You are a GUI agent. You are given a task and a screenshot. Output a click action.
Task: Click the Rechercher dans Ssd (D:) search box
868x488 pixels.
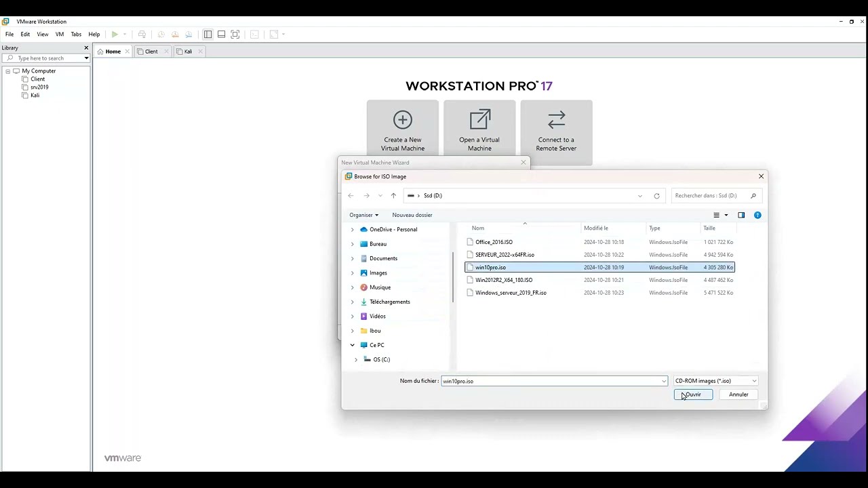(x=715, y=196)
